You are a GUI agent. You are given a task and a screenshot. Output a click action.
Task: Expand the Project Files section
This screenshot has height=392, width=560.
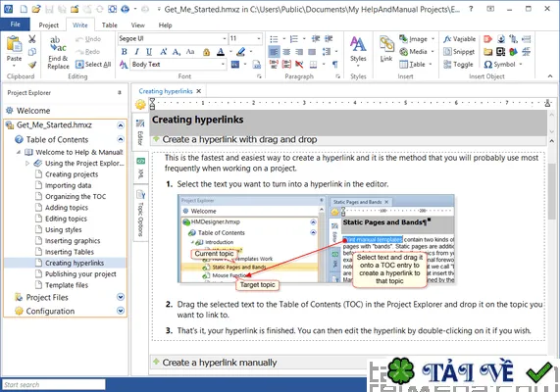click(x=121, y=297)
